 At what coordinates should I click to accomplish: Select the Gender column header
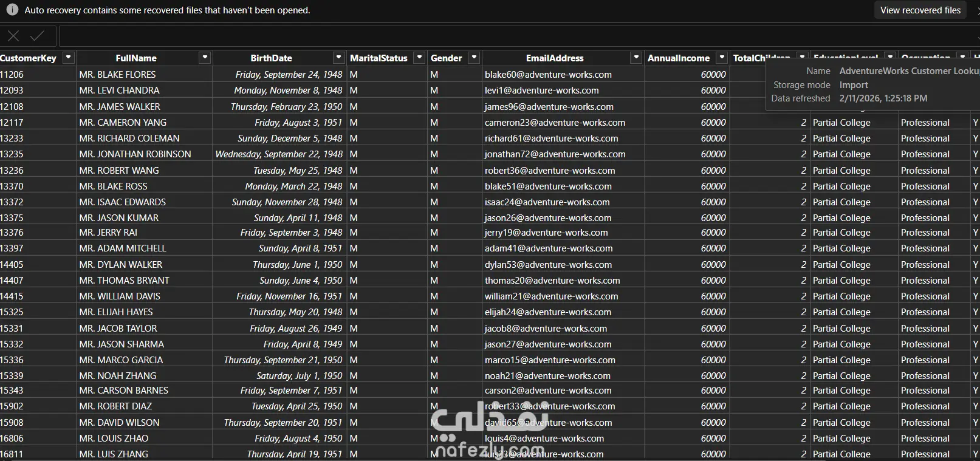(447, 58)
